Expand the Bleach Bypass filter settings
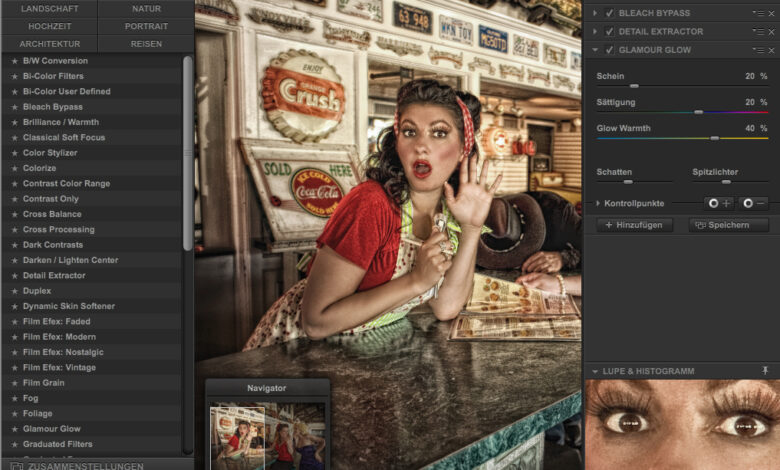This screenshot has width=780, height=470. (596, 13)
